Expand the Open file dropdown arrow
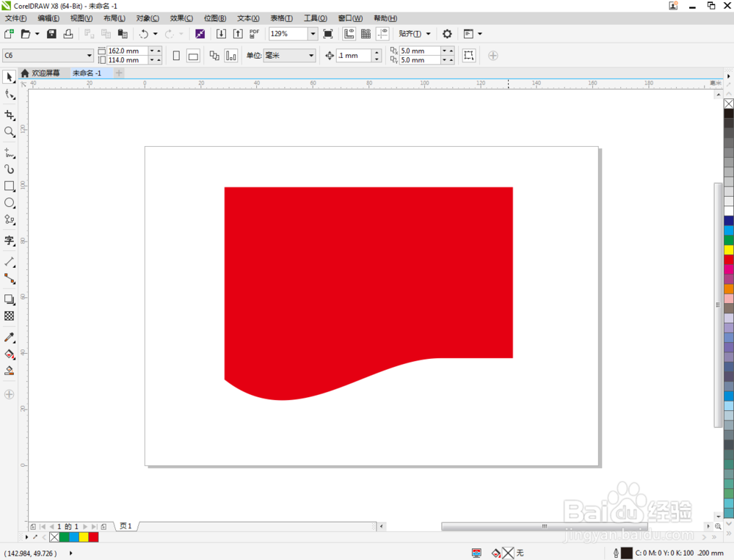Image resolution: width=734 pixels, height=560 pixels. pyautogui.click(x=37, y=34)
